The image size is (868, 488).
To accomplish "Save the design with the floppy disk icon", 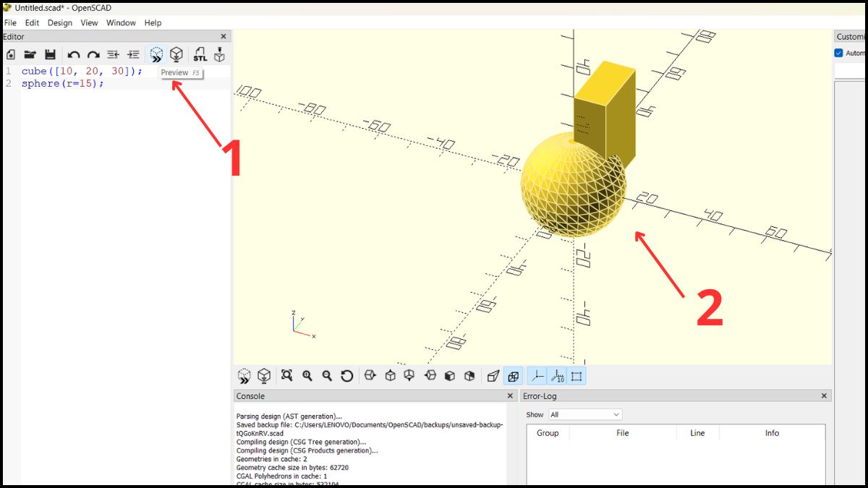I will [x=50, y=54].
